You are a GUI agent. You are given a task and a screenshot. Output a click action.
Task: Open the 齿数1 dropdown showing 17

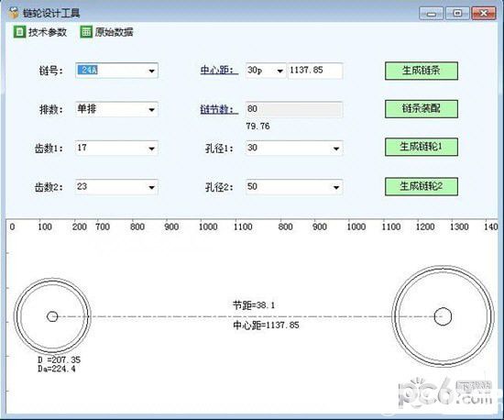click(x=116, y=149)
